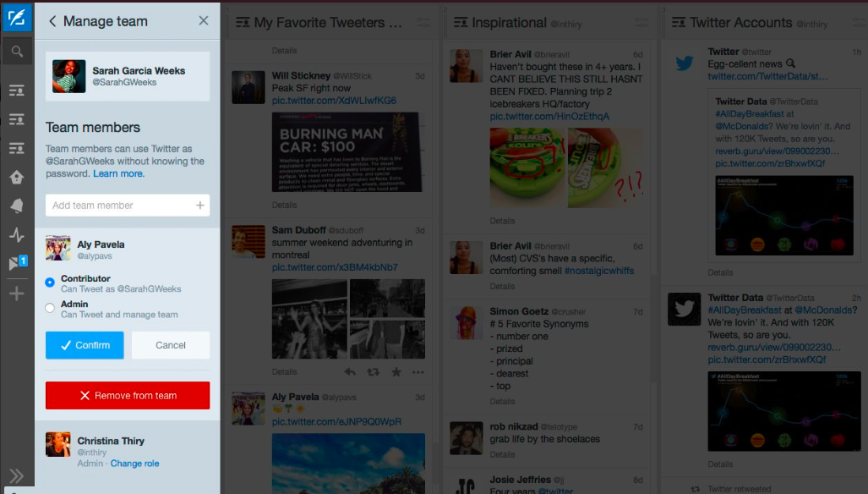Cancel the role change

point(171,345)
